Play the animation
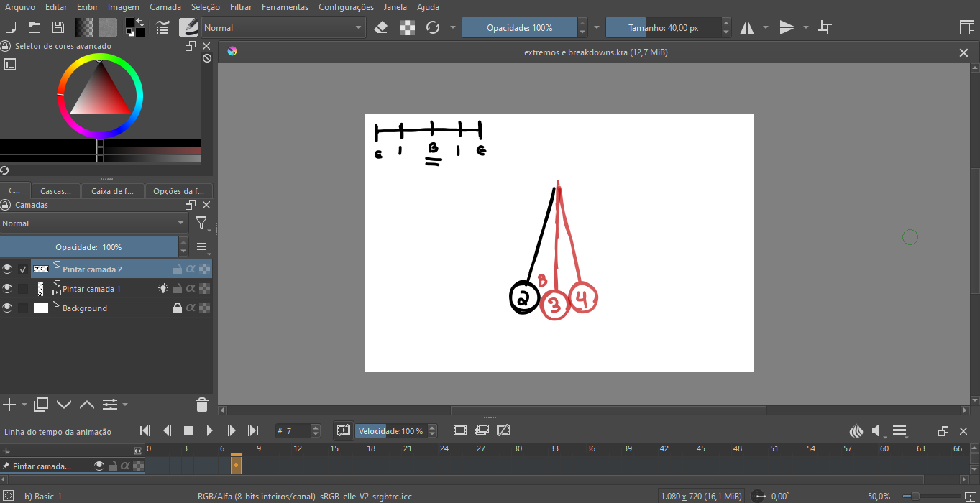The height and width of the screenshot is (503, 980). tap(210, 430)
